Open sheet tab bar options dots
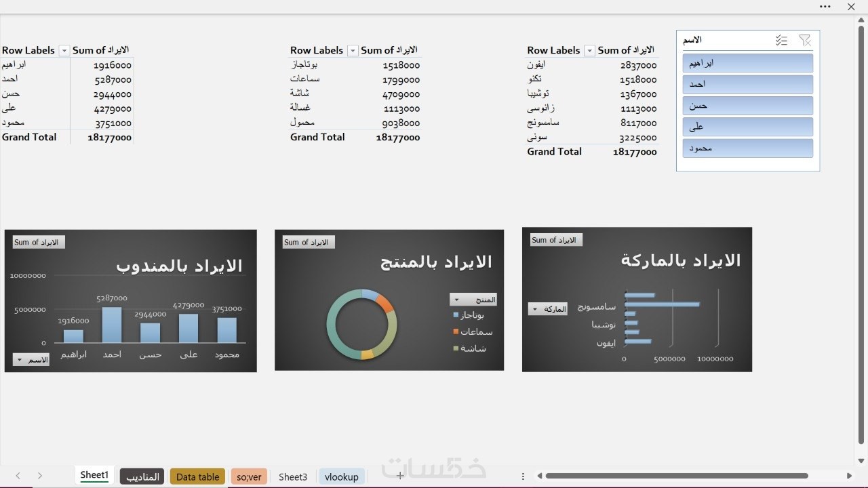Image resolution: width=868 pixels, height=488 pixels. (x=523, y=476)
